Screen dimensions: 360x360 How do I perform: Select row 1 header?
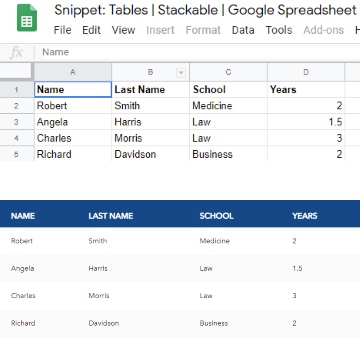tap(17, 90)
